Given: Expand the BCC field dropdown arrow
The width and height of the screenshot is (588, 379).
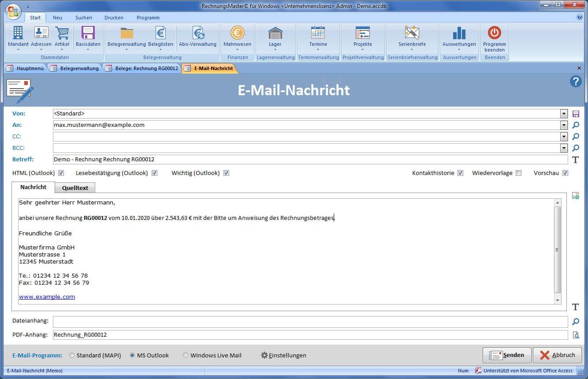Looking at the screenshot, I should click(564, 148).
